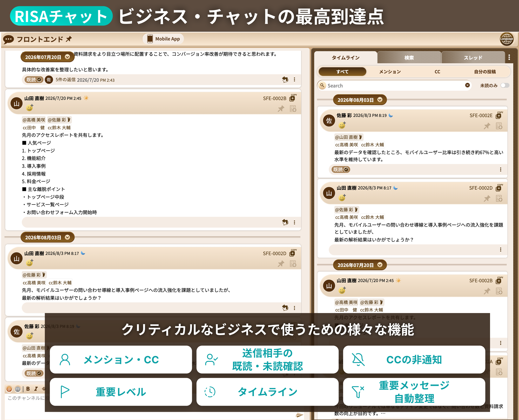Open more options for SFE-0002E timeline message
Screen dimensions: 519x420
[x=500, y=169]
